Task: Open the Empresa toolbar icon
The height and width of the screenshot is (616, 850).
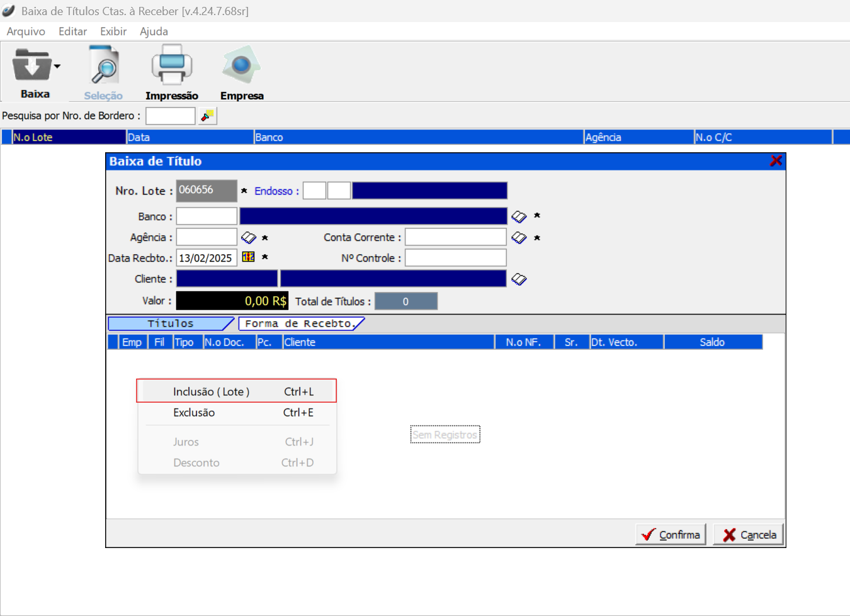Action: coord(241,65)
